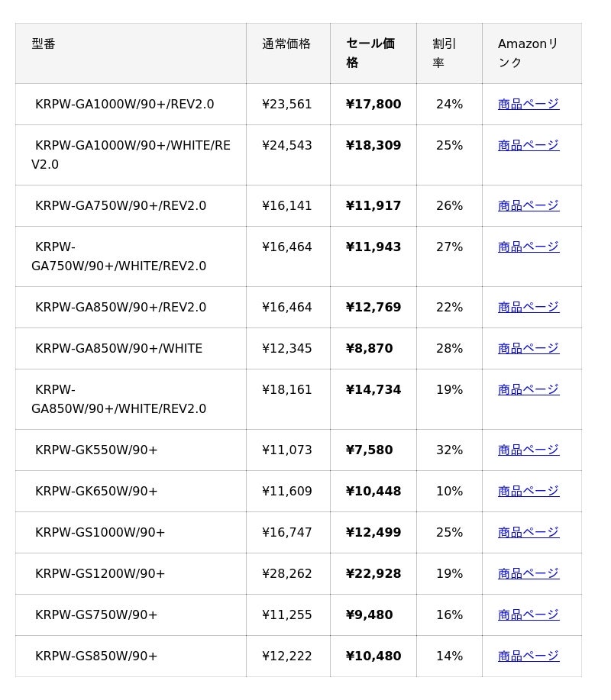Click regular price ¥12,345

(x=286, y=348)
